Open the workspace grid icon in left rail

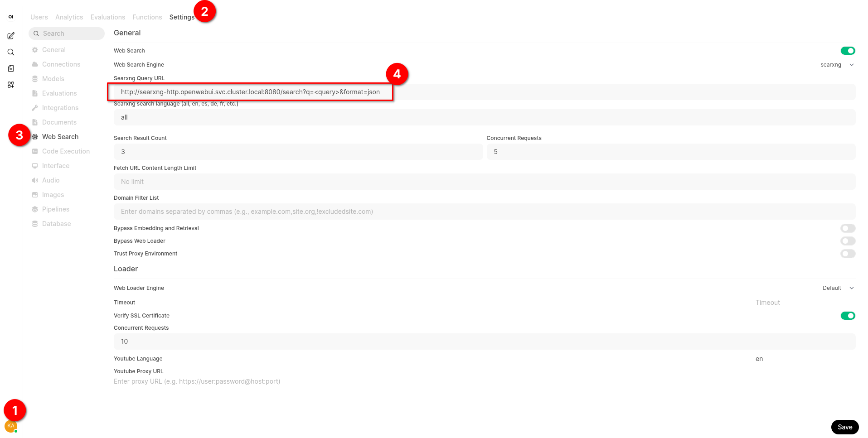pyautogui.click(x=11, y=85)
